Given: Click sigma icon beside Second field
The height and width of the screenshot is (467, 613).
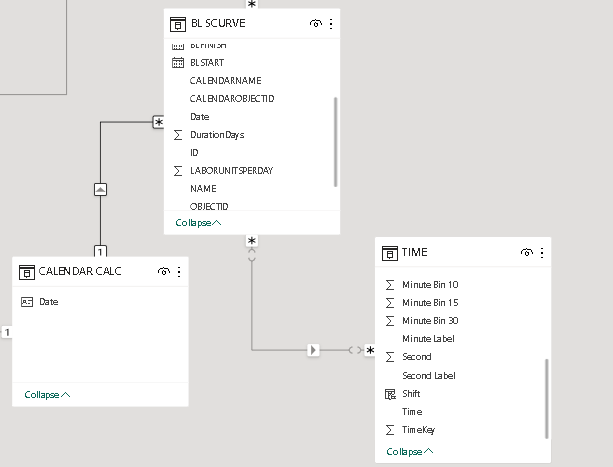Looking at the screenshot, I should click(x=390, y=357).
